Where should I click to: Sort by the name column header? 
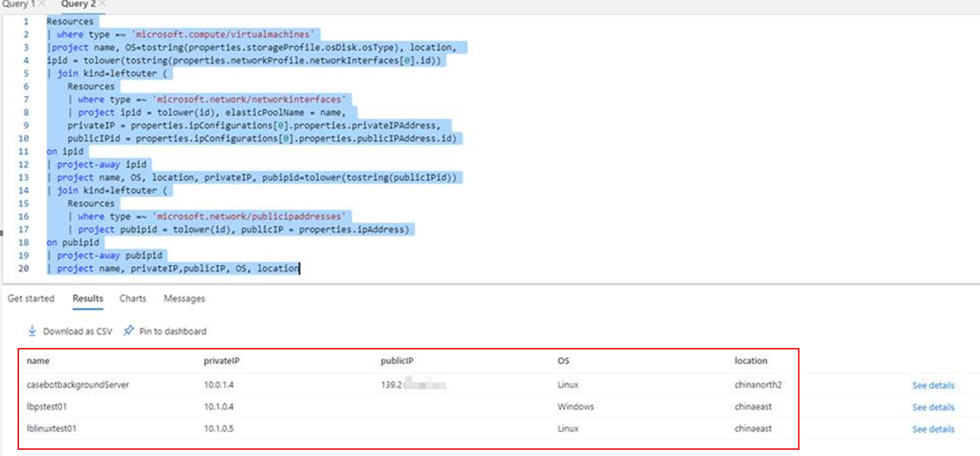(38, 361)
